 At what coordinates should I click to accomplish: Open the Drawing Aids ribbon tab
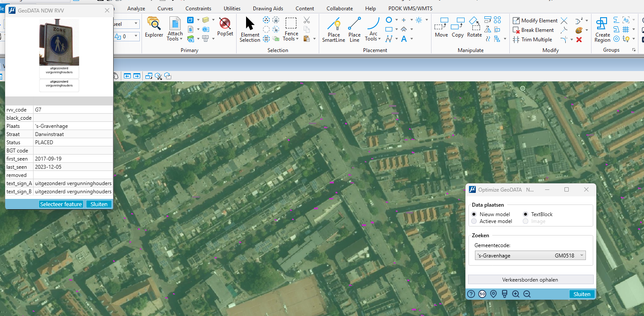click(268, 9)
